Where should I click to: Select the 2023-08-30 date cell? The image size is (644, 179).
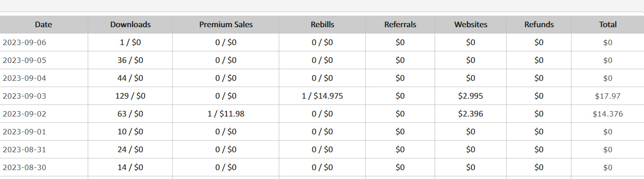(x=44, y=167)
